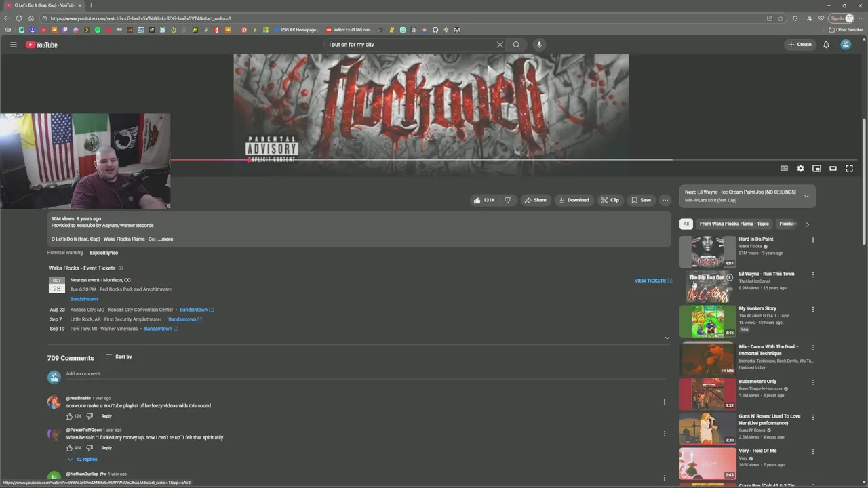Click VIEW TICKETS link
The height and width of the screenshot is (488, 868).
(x=653, y=281)
